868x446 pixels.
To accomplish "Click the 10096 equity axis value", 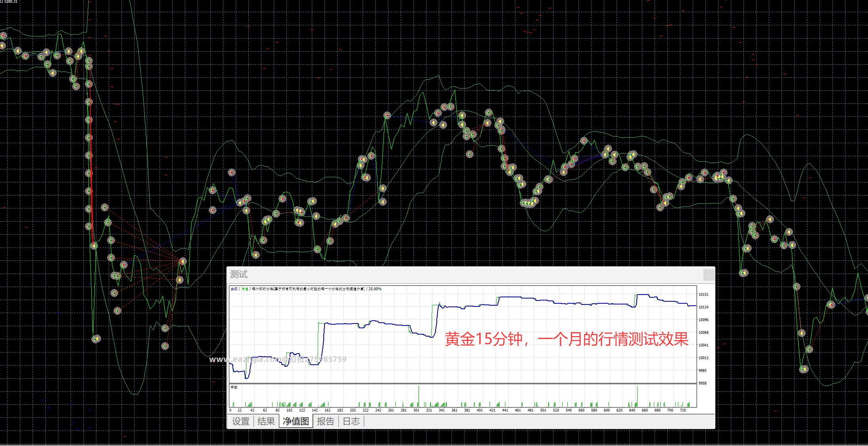I will click(703, 320).
